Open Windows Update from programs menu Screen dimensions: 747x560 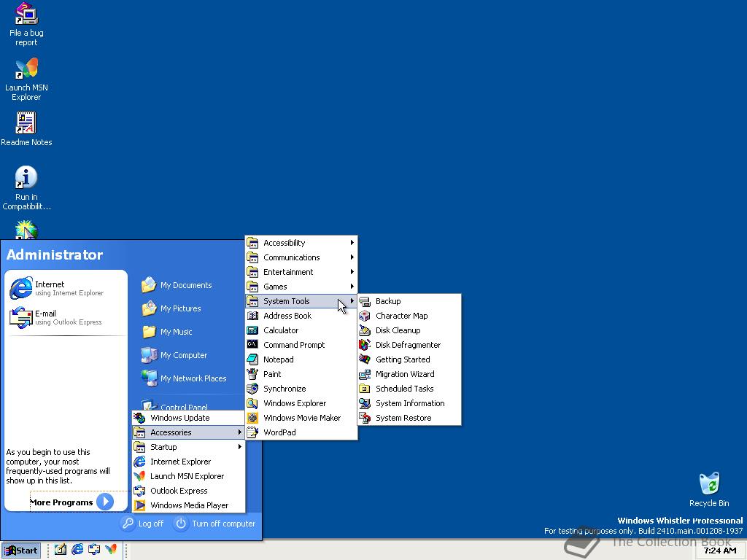coord(189,418)
